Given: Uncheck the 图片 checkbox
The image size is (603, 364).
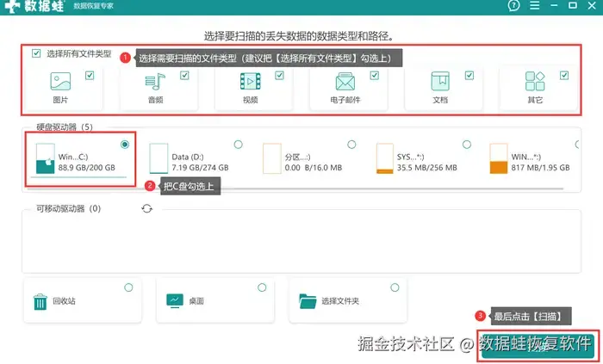Looking at the screenshot, I should coord(90,75).
